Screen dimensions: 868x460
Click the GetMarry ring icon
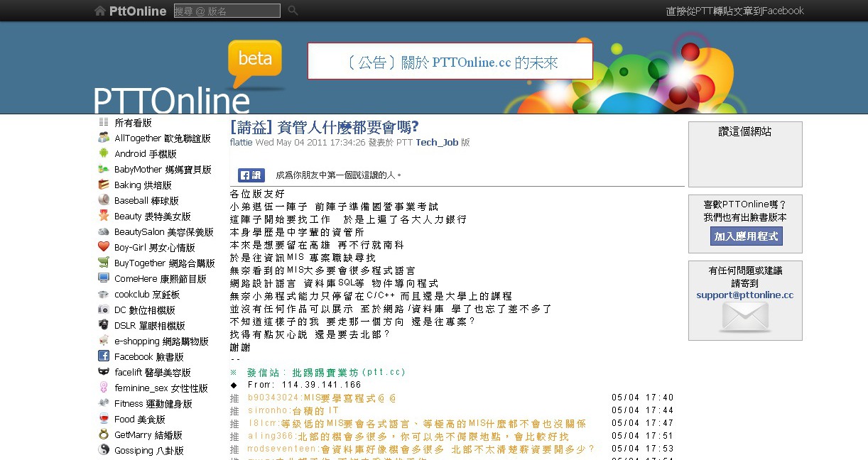coord(104,434)
